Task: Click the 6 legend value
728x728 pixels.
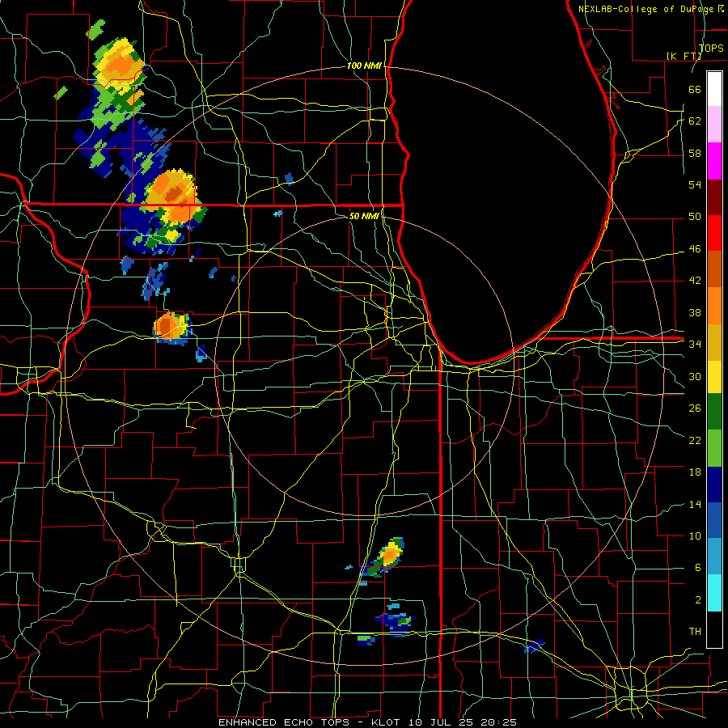Action: pos(697,568)
